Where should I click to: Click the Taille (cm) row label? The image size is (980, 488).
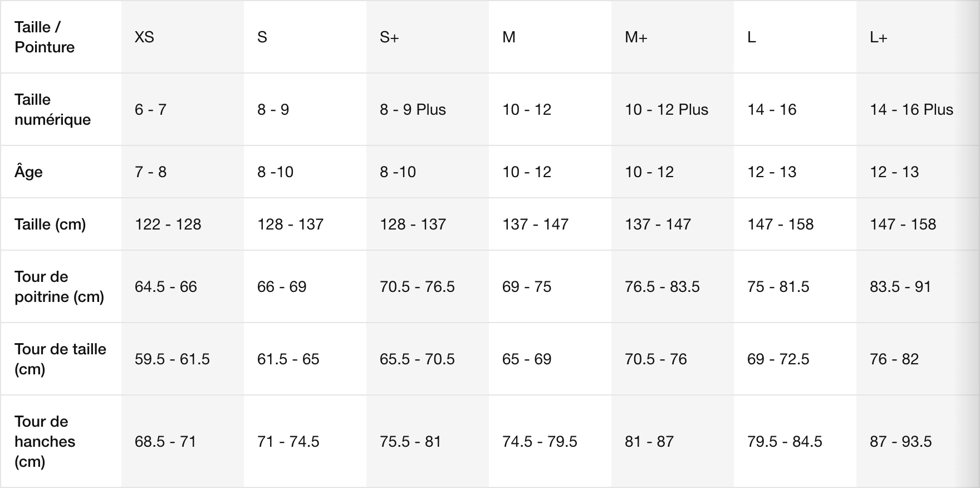[x=50, y=225]
